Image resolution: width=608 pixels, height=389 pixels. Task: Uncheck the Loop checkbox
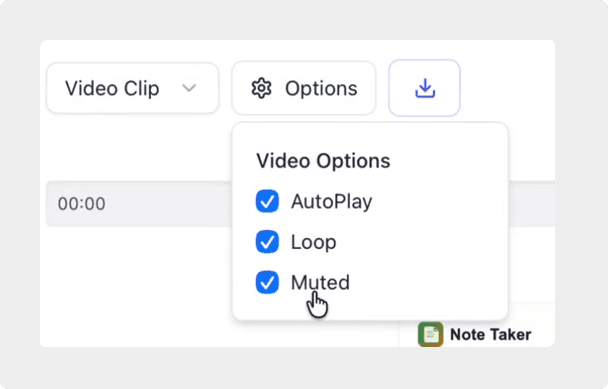267,242
